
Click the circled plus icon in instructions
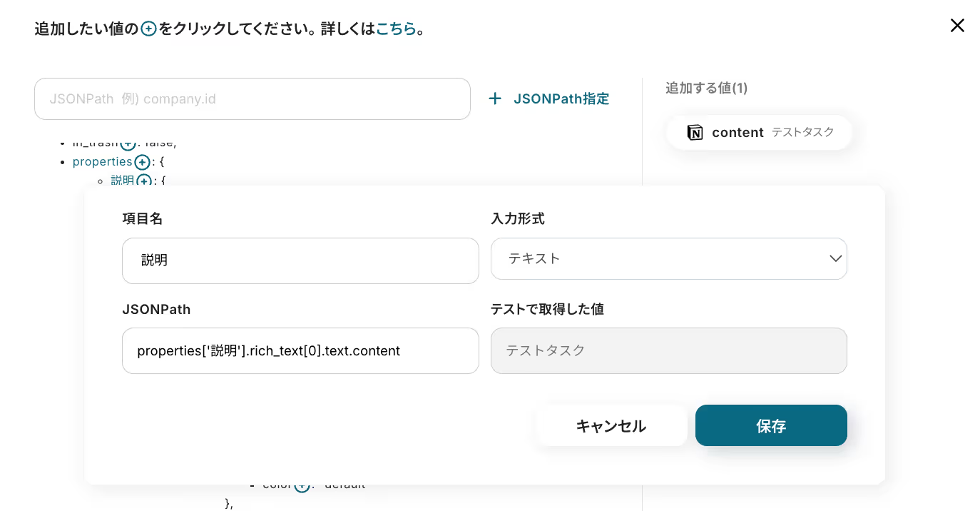pyautogui.click(x=148, y=29)
